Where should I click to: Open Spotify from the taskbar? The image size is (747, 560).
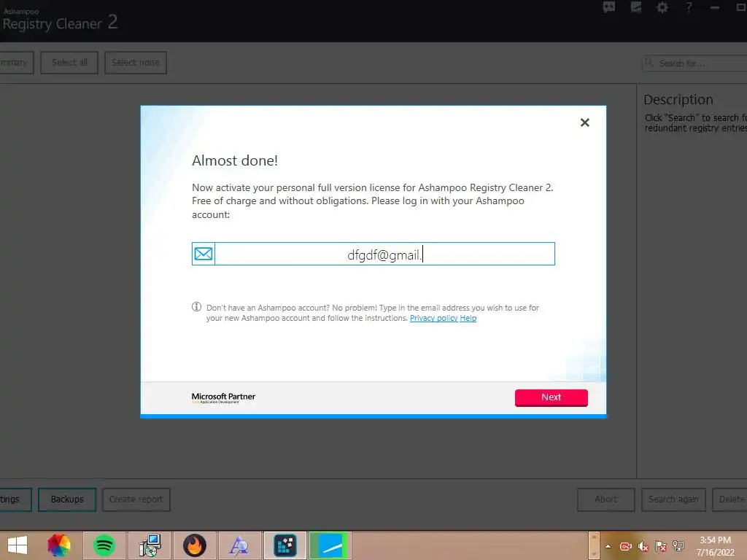(x=104, y=545)
